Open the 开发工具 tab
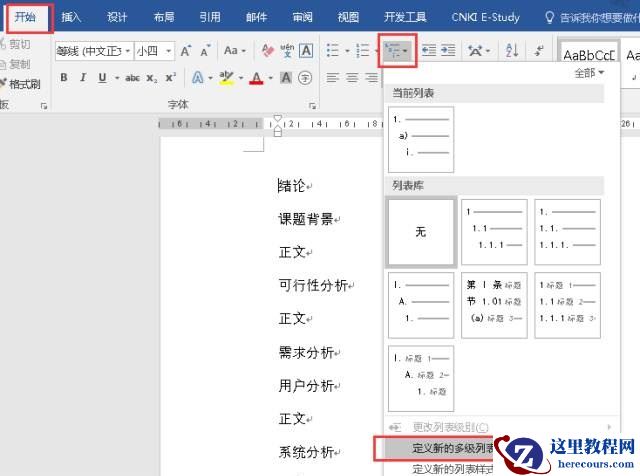The width and height of the screenshot is (640, 476). [x=405, y=17]
